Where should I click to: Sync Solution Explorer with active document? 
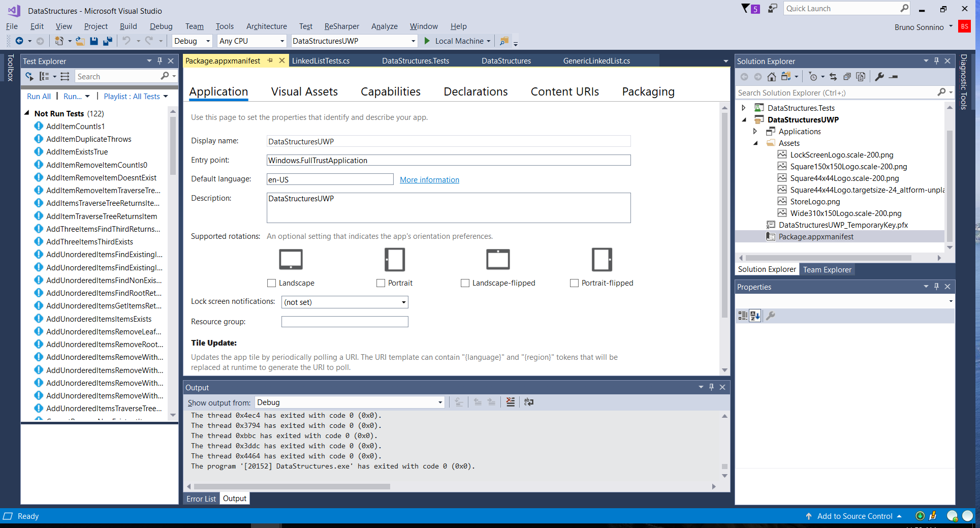(833, 77)
